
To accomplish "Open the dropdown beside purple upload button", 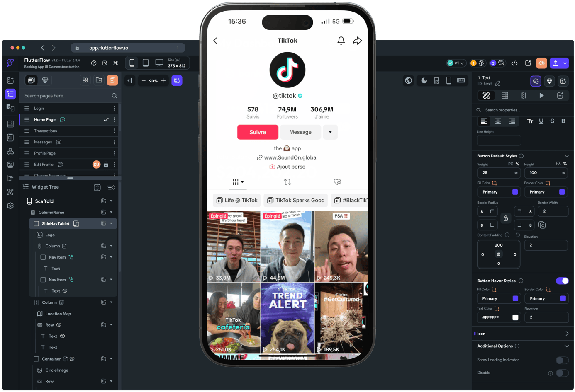I will pos(565,63).
